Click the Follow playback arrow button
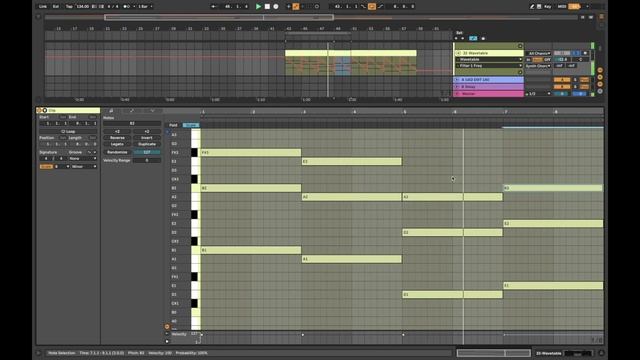Screen dimensions: 640x360 213,7
